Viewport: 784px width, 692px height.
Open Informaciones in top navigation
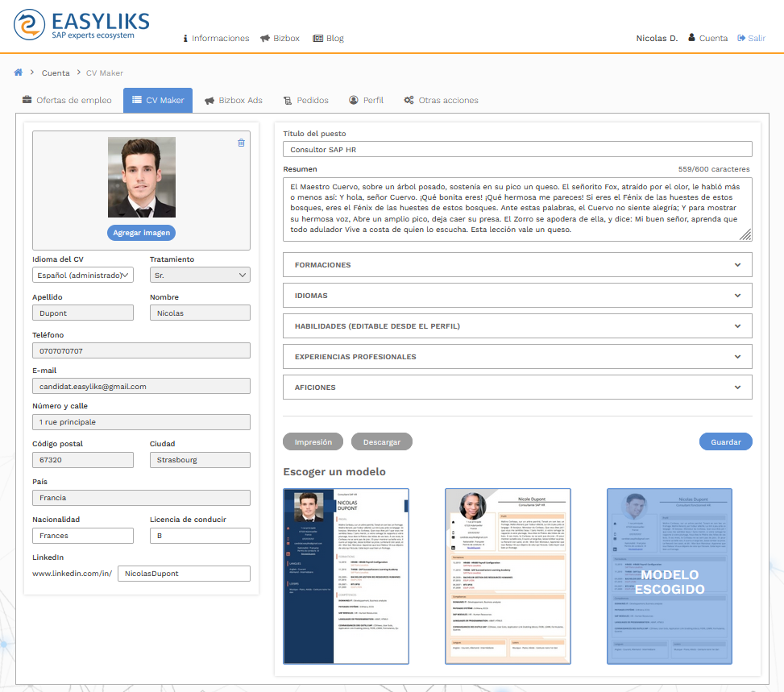(216, 38)
